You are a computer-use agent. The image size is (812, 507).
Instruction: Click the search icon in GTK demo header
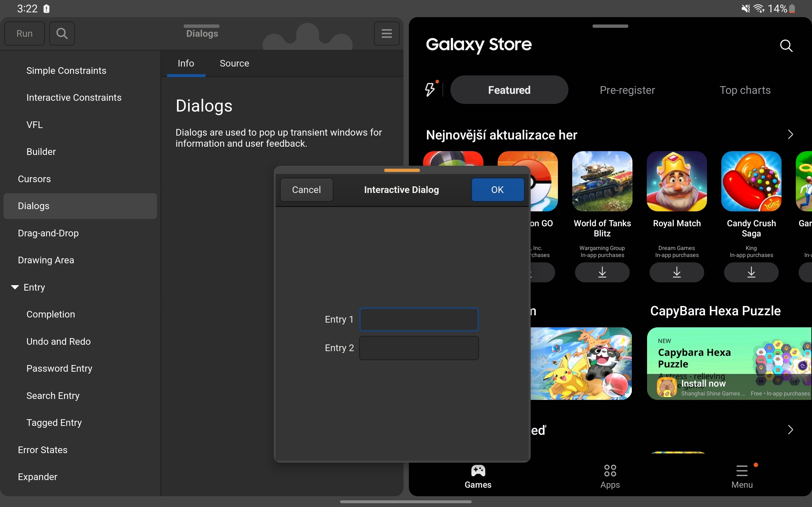click(x=62, y=33)
